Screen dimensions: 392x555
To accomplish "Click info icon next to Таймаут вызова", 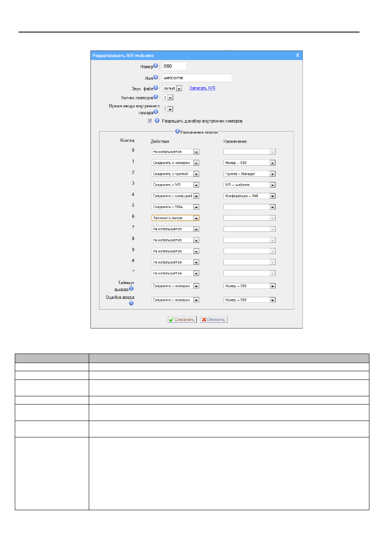I will pyautogui.click(x=131, y=289).
